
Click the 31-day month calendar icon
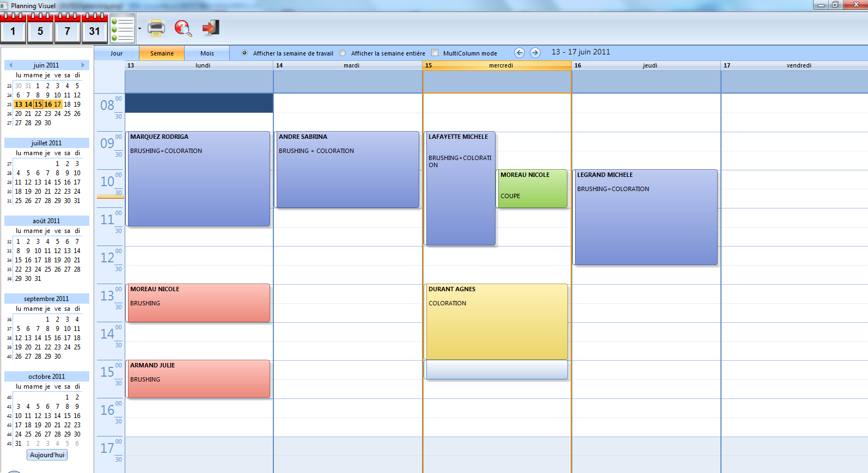point(95,29)
